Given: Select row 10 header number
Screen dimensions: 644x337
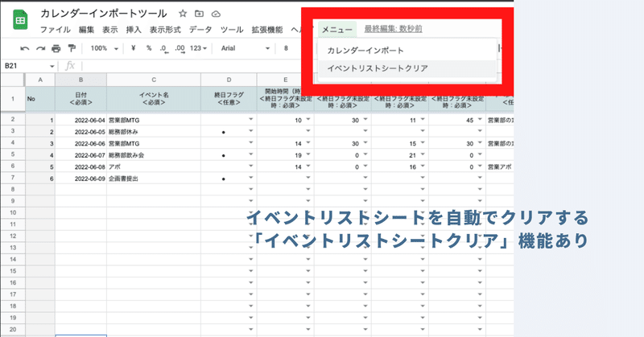Looking at the screenshot, I should [13, 212].
